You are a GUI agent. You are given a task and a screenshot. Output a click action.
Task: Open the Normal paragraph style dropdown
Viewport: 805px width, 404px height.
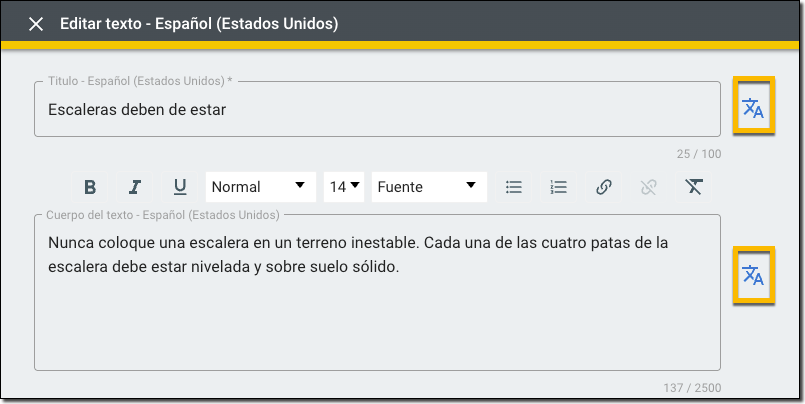pyautogui.click(x=259, y=187)
